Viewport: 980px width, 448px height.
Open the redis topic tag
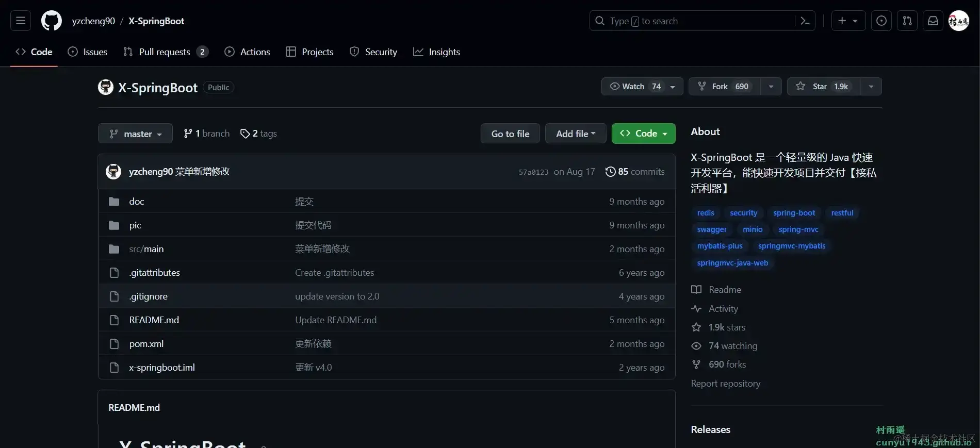(706, 213)
